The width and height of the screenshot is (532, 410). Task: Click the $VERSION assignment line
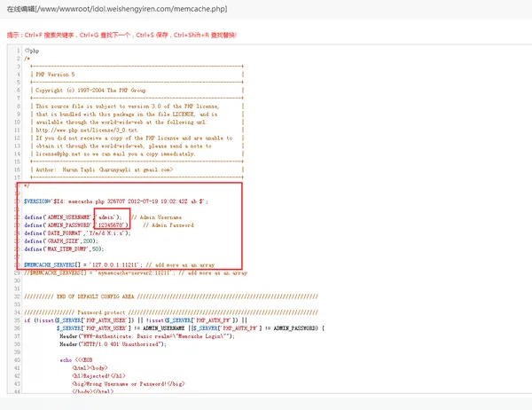pos(116,201)
